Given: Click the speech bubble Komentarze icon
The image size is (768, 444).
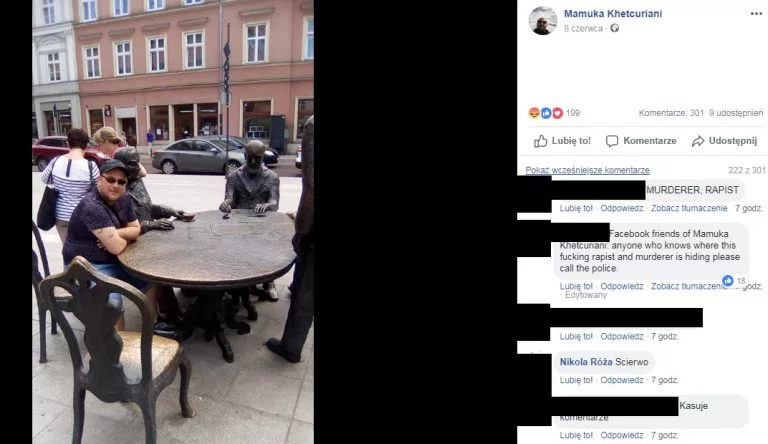Looking at the screenshot, I should 612,141.
